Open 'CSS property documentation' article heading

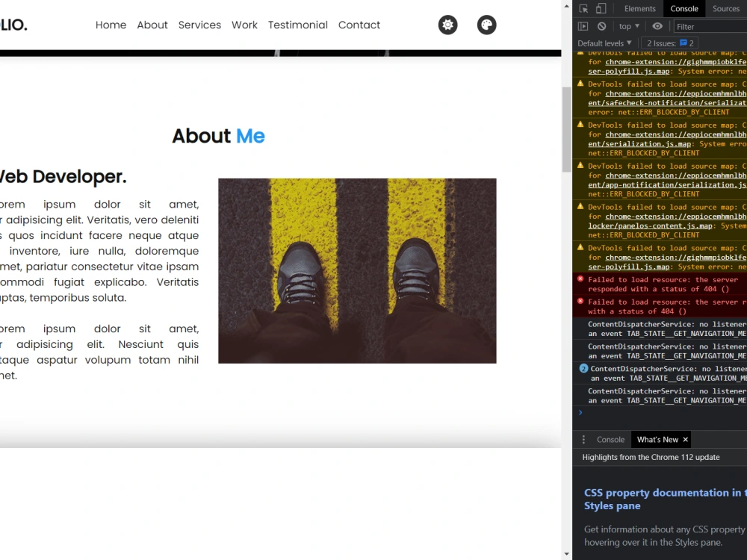coord(665,499)
